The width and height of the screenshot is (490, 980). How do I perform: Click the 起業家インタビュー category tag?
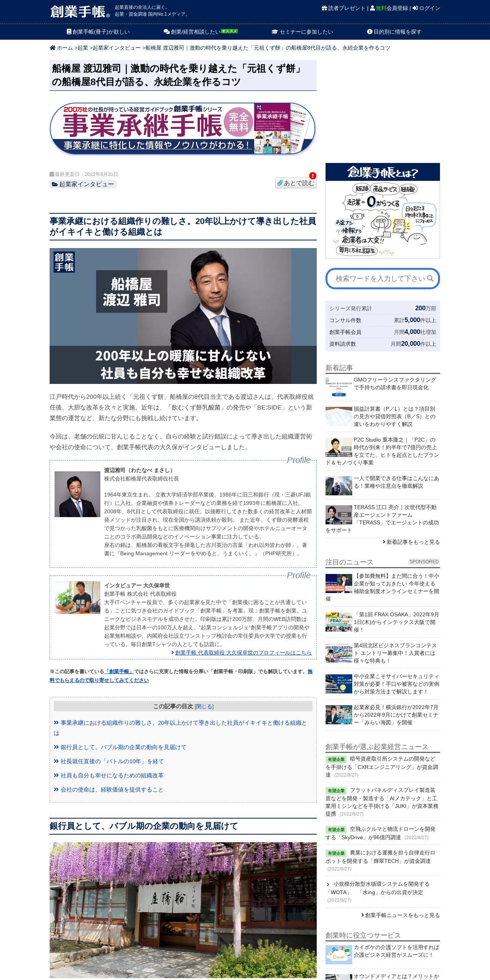tap(83, 184)
